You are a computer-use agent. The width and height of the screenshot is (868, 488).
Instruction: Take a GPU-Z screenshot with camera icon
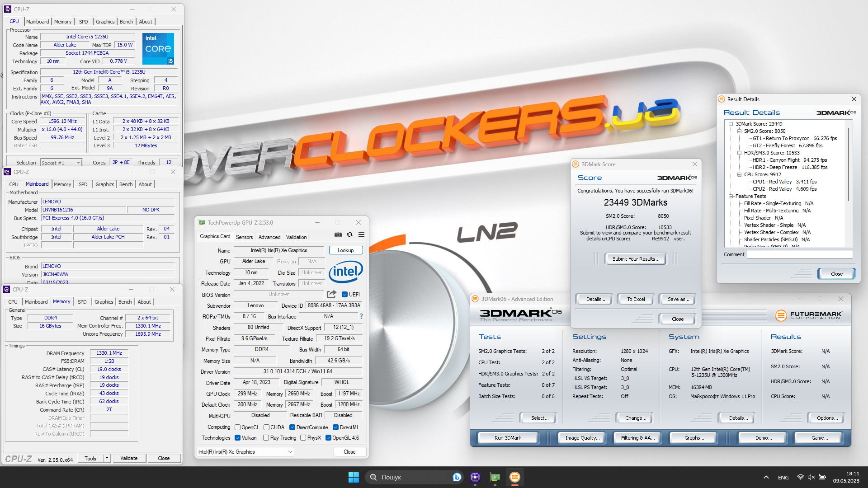click(x=338, y=235)
